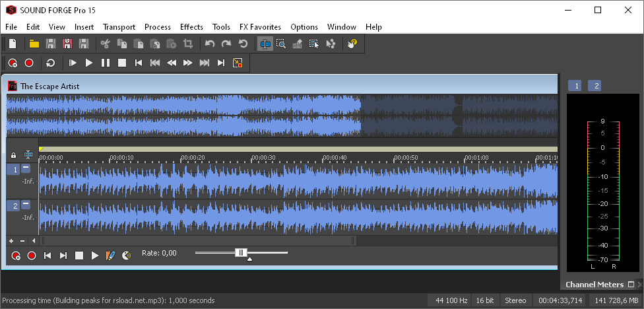
Task: Stop playback on the main transport toolbar
Action: tap(122, 63)
